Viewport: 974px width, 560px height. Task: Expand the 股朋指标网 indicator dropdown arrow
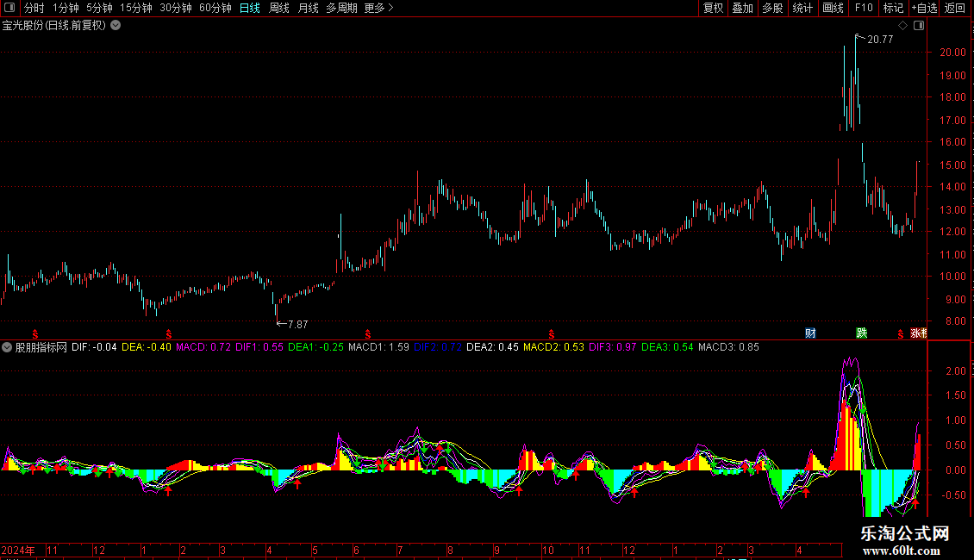point(7,348)
